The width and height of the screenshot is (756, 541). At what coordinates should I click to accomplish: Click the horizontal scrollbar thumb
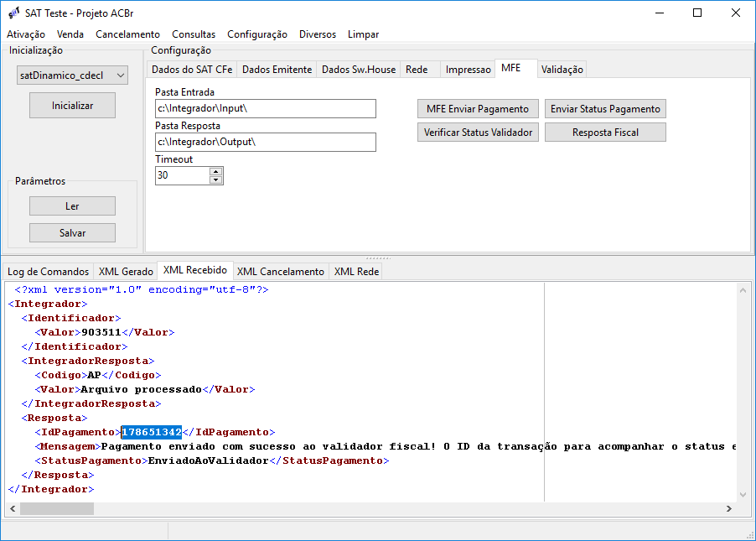point(57,508)
